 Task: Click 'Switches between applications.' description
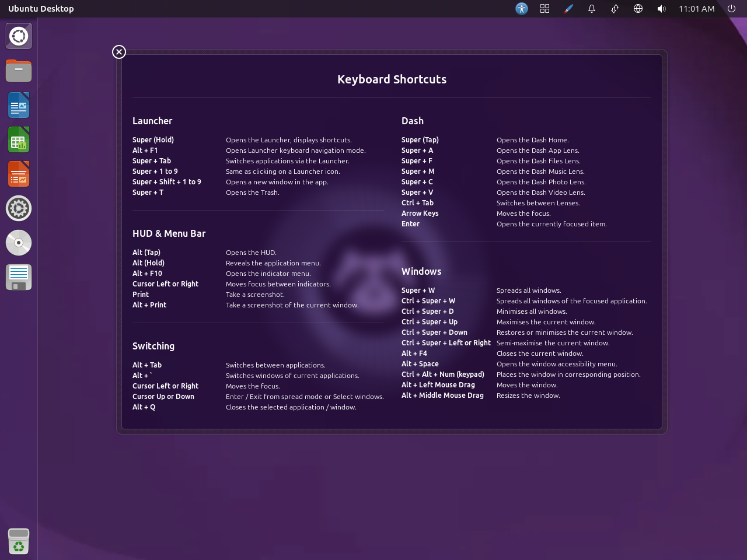[275, 365]
